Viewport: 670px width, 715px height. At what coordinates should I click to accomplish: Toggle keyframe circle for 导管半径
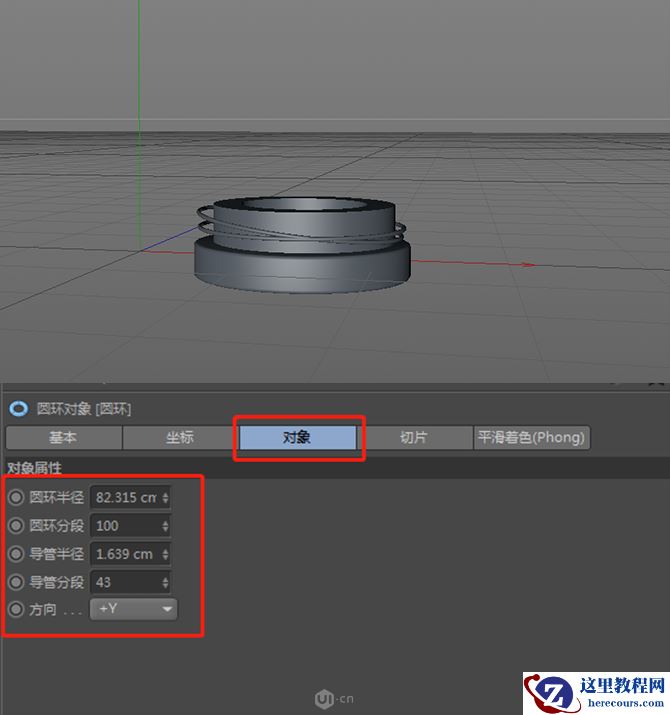[x=16, y=554]
